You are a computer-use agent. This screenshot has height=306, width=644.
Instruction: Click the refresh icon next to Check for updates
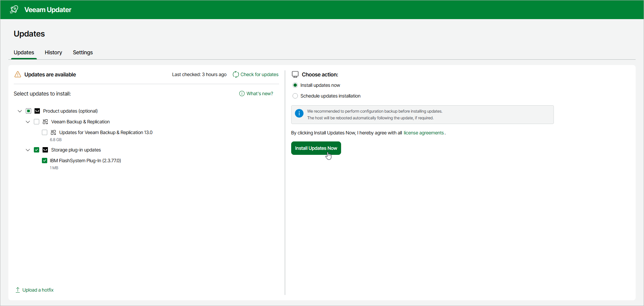(236, 74)
